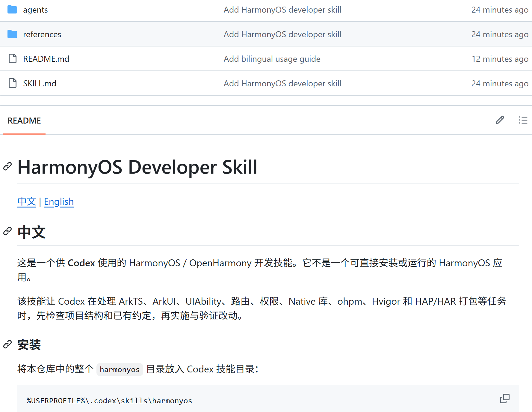Click the inline 'harmonyos' code text
532x412 pixels.
pyautogui.click(x=120, y=369)
